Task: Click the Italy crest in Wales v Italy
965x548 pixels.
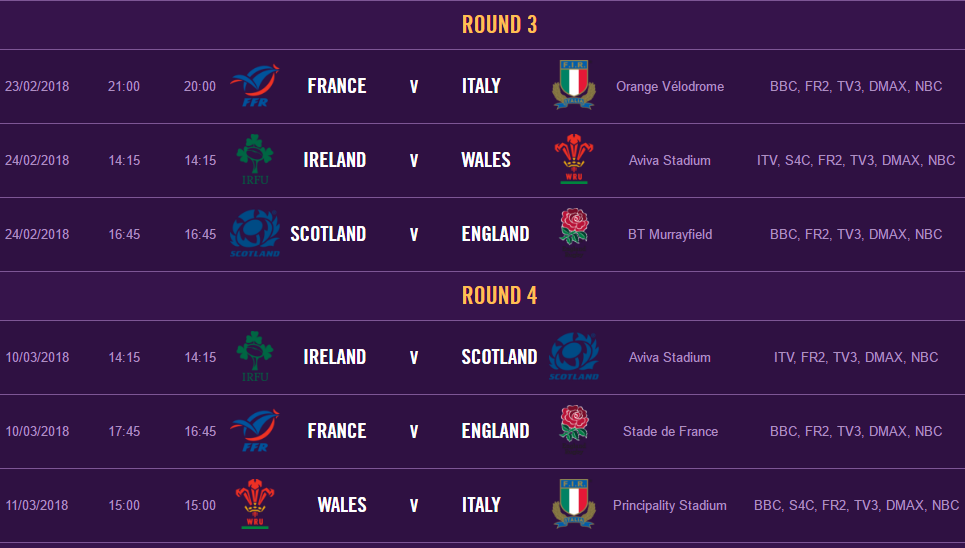Action: [x=574, y=504]
